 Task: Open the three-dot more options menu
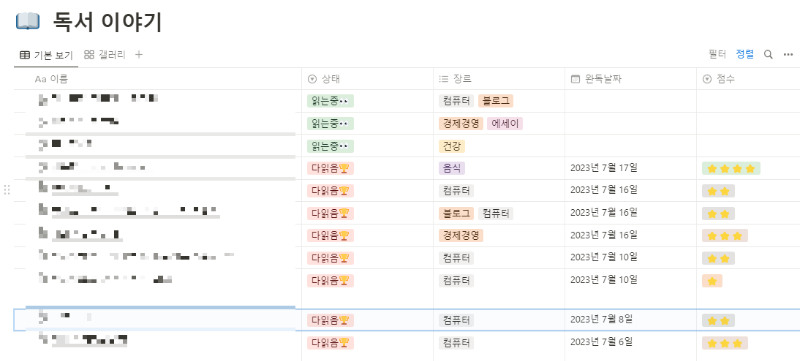pyautogui.click(x=788, y=55)
